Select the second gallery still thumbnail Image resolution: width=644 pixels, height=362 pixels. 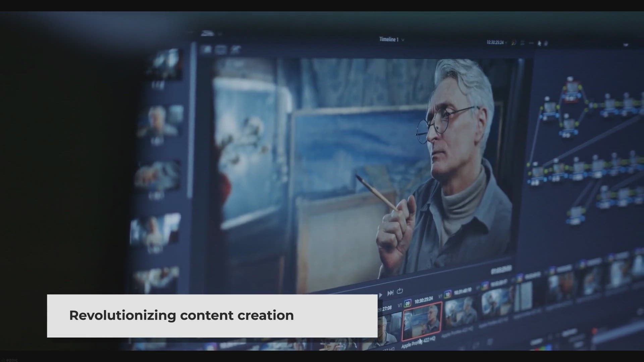[160, 121]
